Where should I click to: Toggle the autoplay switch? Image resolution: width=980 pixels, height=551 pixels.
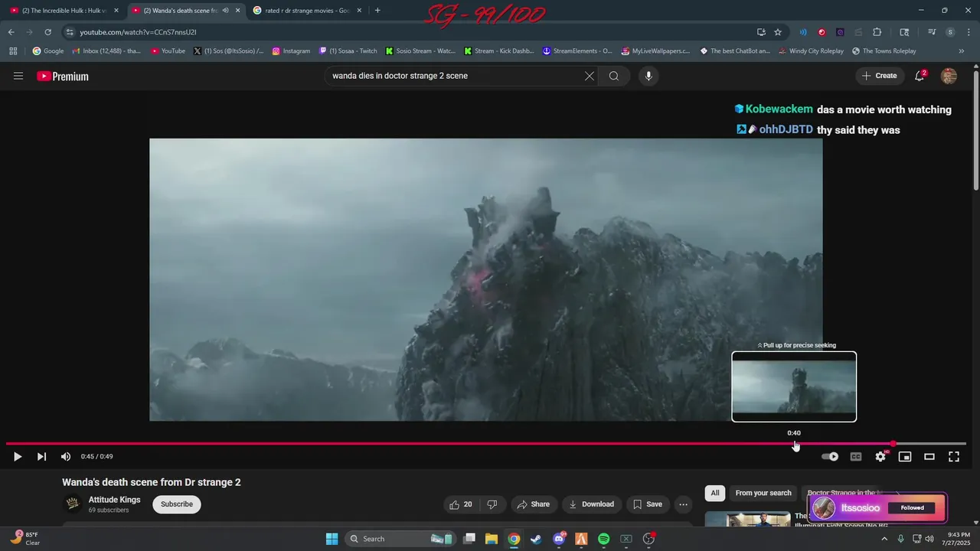(x=830, y=457)
